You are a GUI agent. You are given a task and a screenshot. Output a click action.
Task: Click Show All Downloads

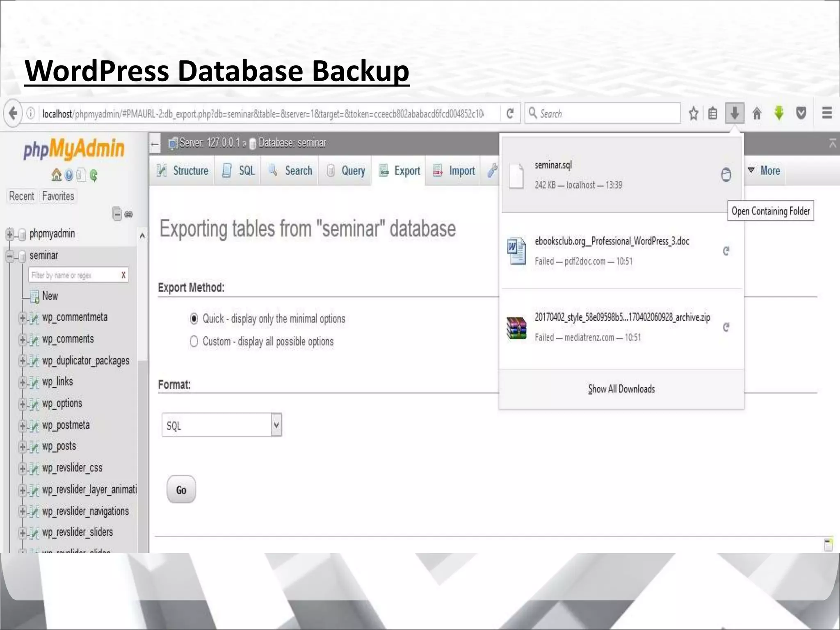(621, 389)
